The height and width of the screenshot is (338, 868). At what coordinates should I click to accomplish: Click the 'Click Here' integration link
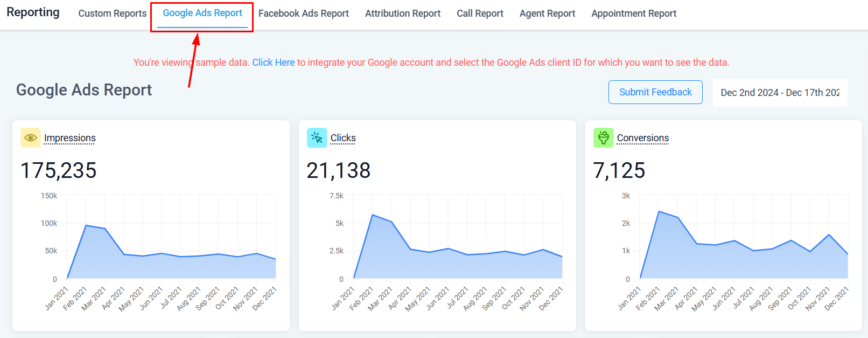[274, 63]
